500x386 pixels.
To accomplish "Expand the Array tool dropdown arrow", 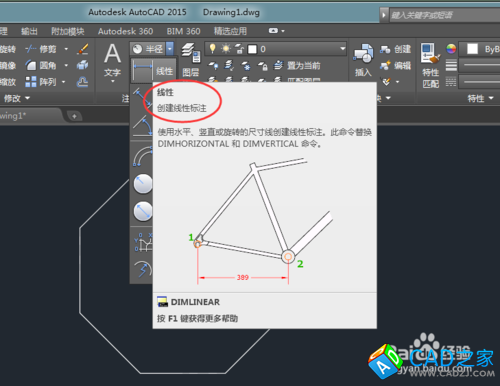I will [x=64, y=82].
